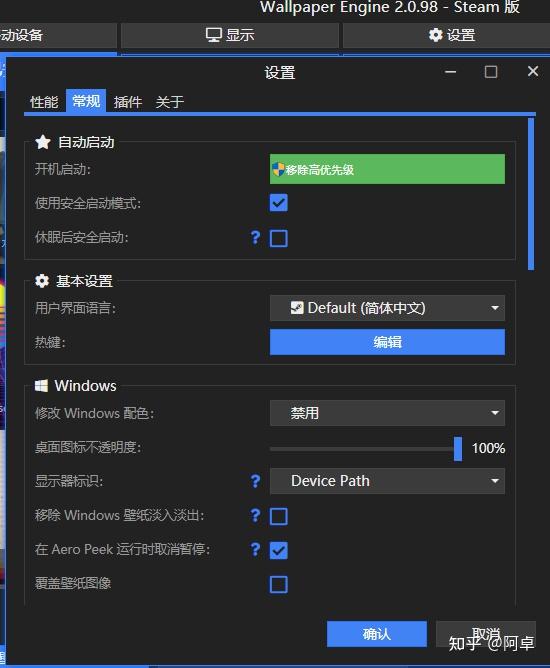Click the 开机启动 label
The height and width of the screenshot is (668, 550).
click(63, 169)
